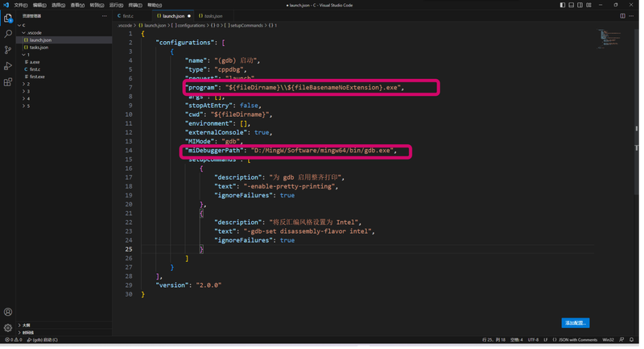Open the 终端 (Terminal) menu

135,6
